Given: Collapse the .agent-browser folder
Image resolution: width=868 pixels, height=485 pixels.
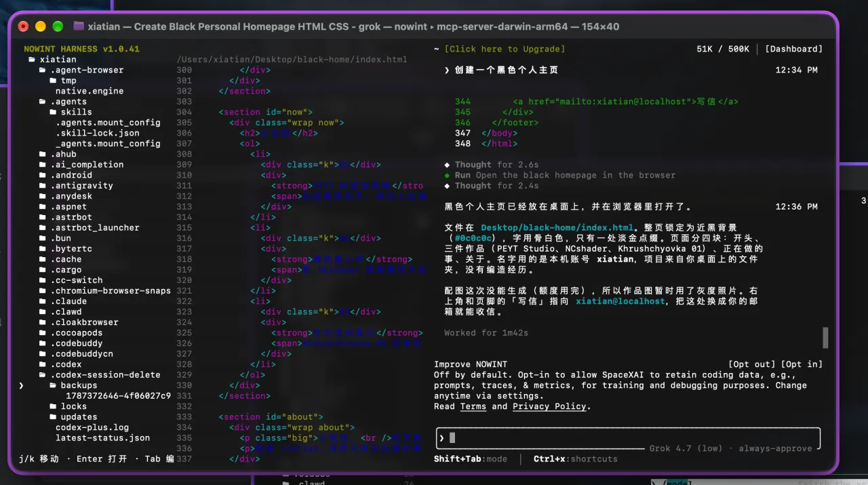Looking at the screenshot, I should coord(43,70).
